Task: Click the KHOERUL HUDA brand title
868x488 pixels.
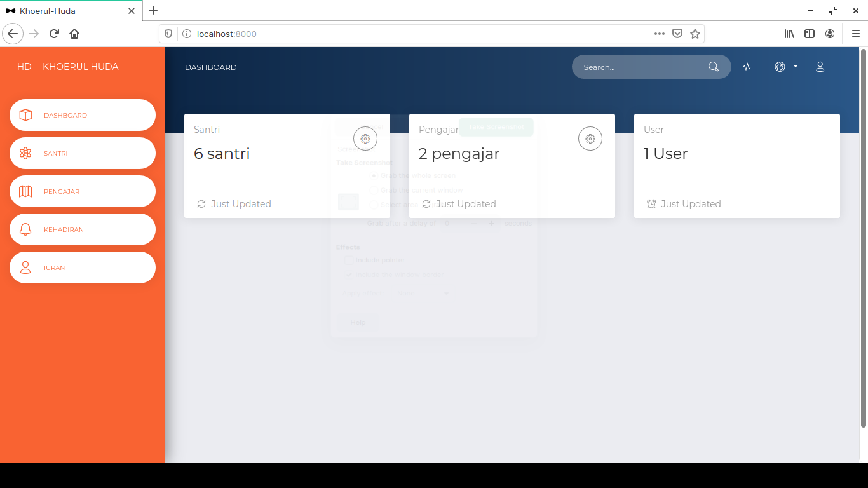Action: click(81, 67)
